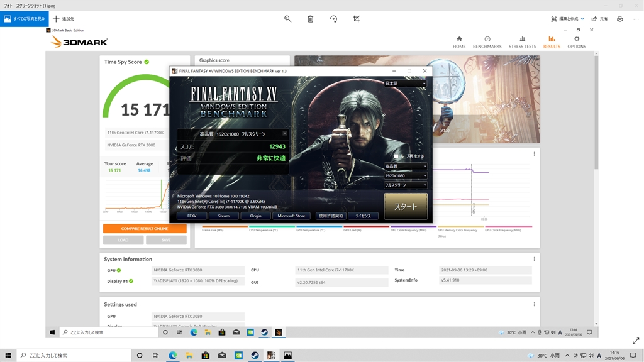The width and height of the screenshot is (644, 362).
Task: Open the three-dot menu of monitoring graph panel
Action: [535, 154]
